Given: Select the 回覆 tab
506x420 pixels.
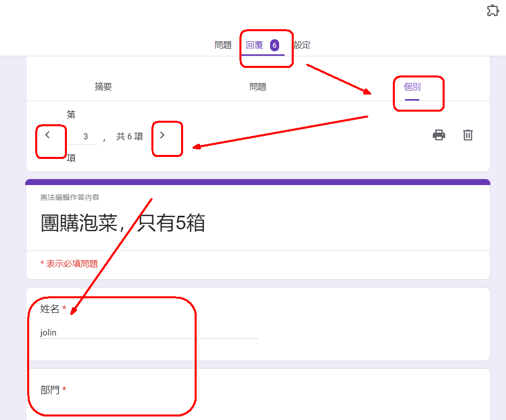Looking at the screenshot, I should (x=255, y=45).
